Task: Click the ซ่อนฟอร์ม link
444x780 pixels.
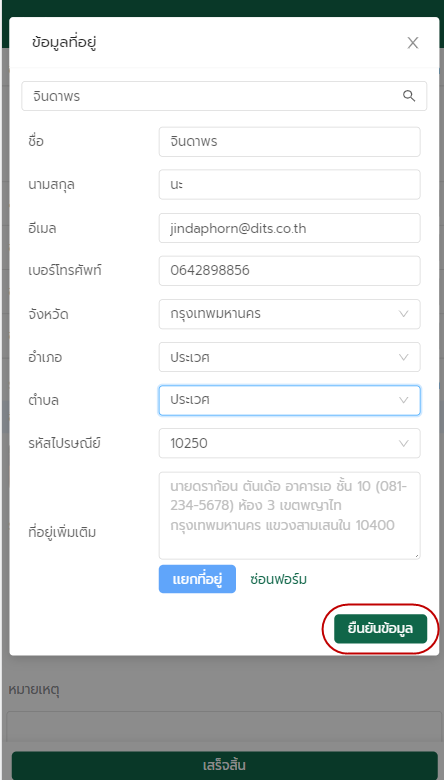Action: (278, 579)
